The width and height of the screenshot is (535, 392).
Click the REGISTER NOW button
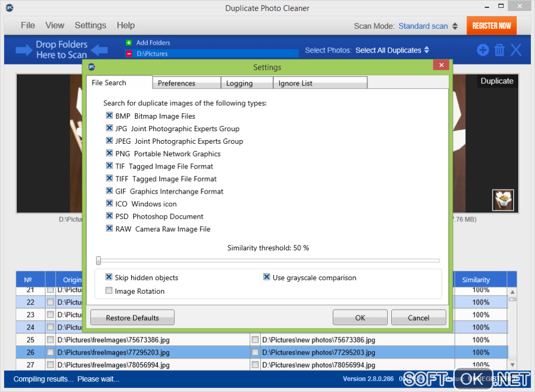491,26
